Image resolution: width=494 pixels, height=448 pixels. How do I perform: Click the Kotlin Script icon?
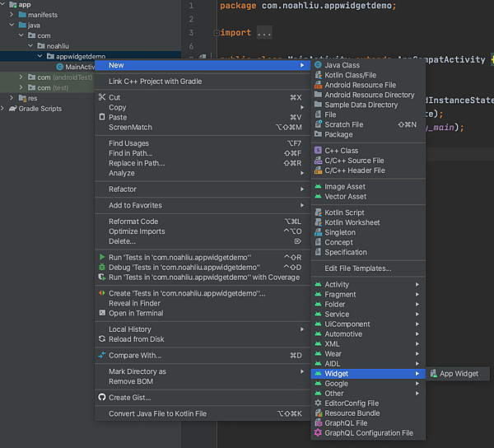pyautogui.click(x=318, y=212)
